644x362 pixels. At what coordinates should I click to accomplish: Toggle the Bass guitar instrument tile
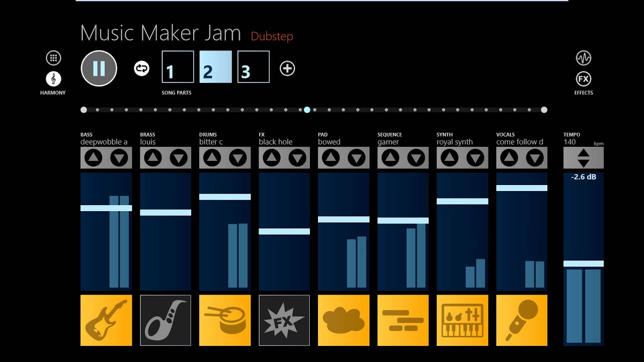106,320
